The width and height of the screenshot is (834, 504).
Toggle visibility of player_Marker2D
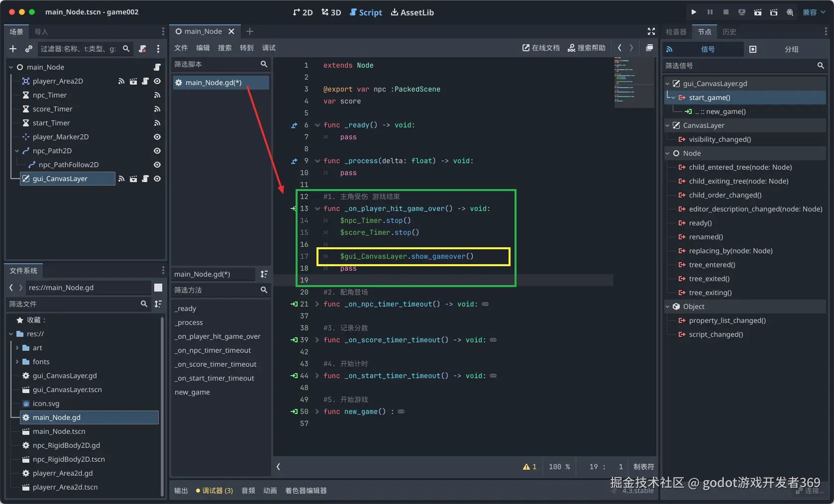click(157, 137)
